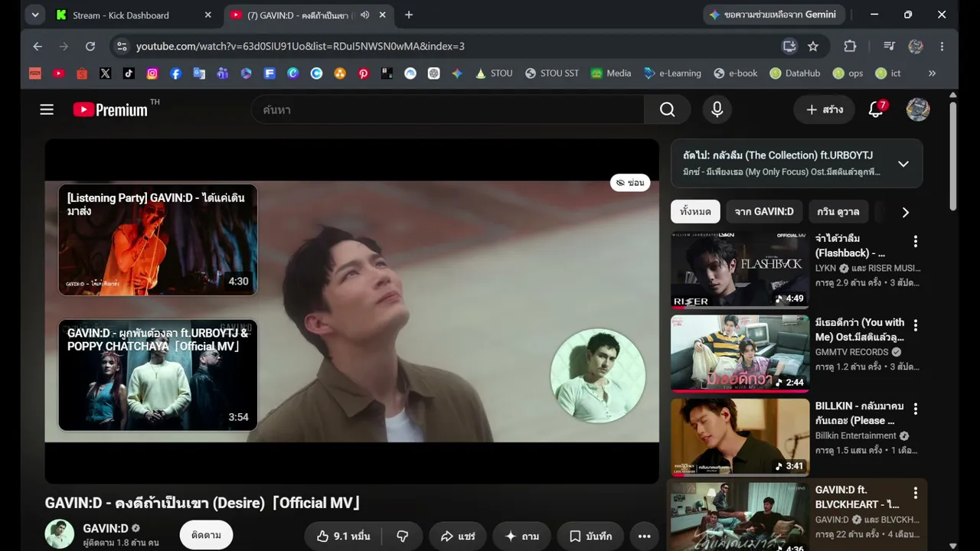Install the app from the address bar
Screen dimensions: 980x551
tap(789, 46)
